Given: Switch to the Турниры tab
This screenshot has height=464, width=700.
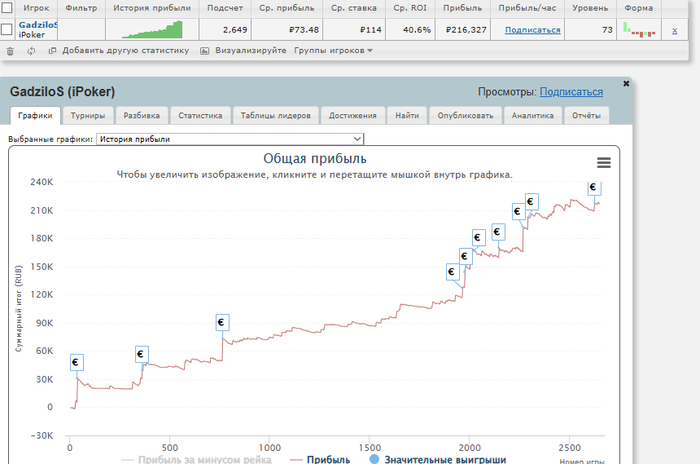Looking at the screenshot, I should point(89,115).
